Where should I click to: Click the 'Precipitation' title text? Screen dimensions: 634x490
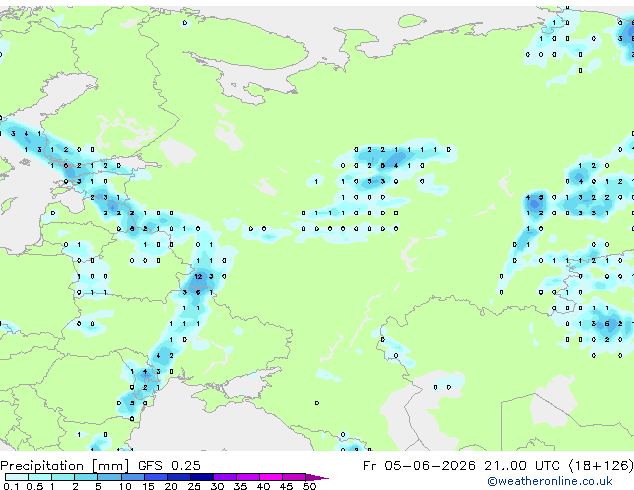coord(42,466)
